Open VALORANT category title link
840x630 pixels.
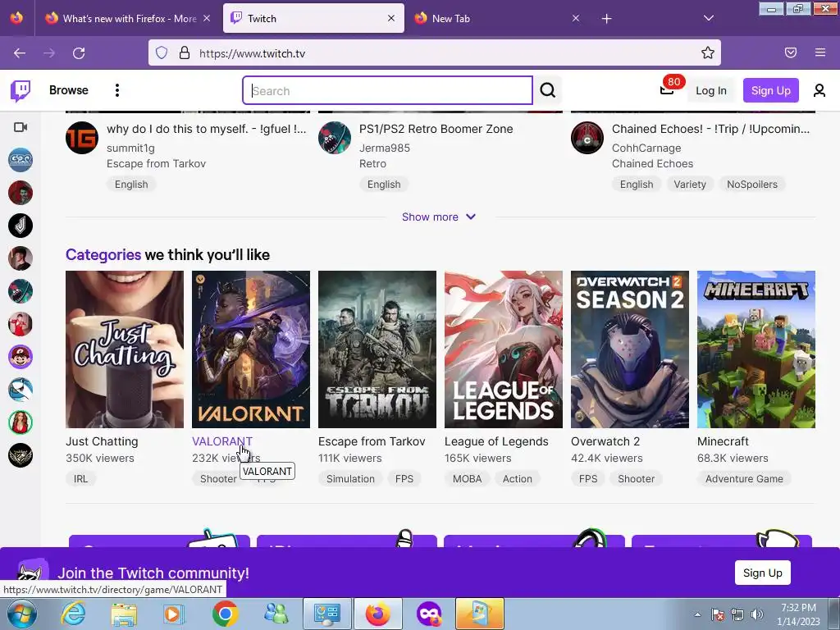coord(221,441)
